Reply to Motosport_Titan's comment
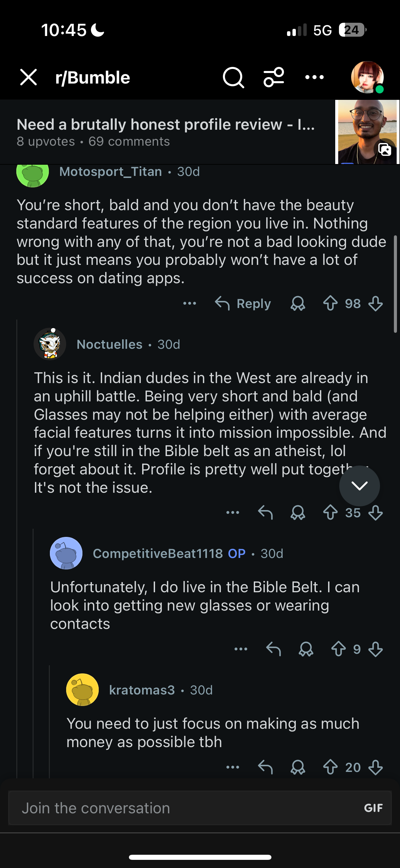The width and height of the screenshot is (400, 868). point(243,303)
